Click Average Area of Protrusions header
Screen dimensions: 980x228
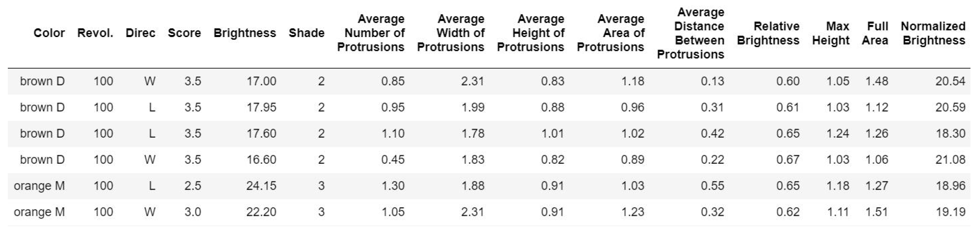click(x=610, y=33)
